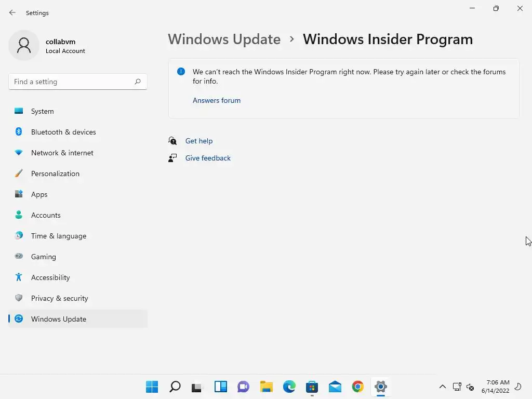Click the Give feedback person icon
532x399 pixels.
172,158
